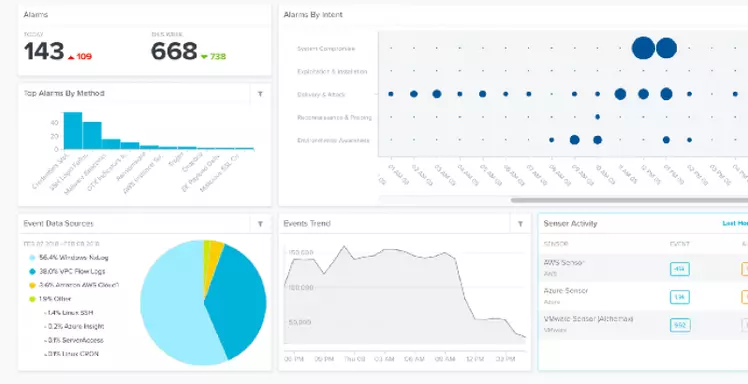
Task: Open filter icon on Event Data Sources
Action: click(x=260, y=224)
